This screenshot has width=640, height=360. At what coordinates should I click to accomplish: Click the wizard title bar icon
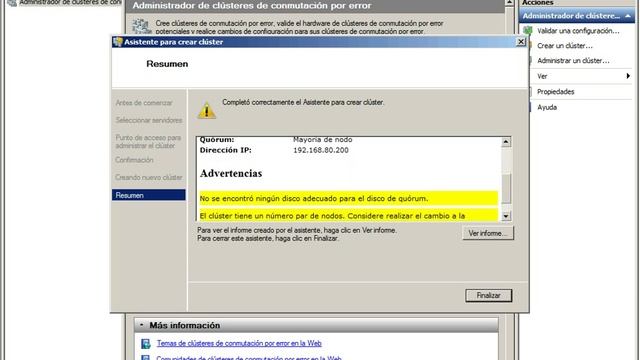click(118, 42)
